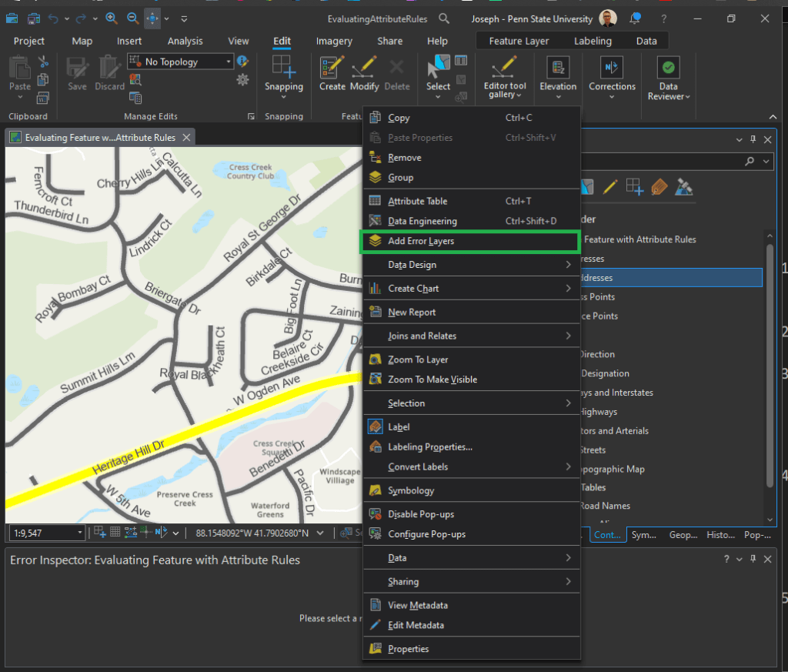This screenshot has width=788, height=672.
Task: Open Attribute Table from the context menu
Action: [x=417, y=202]
